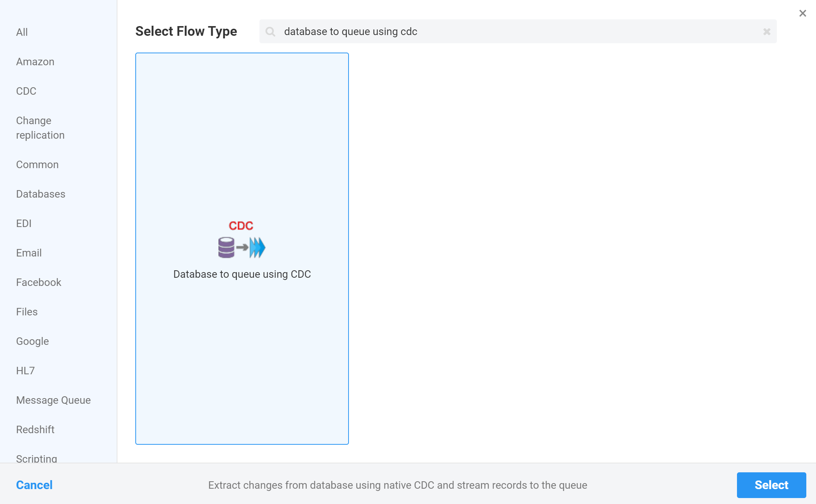Filter by Databases category
Image resolution: width=816 pixels, height=504 pixels.
41,194
